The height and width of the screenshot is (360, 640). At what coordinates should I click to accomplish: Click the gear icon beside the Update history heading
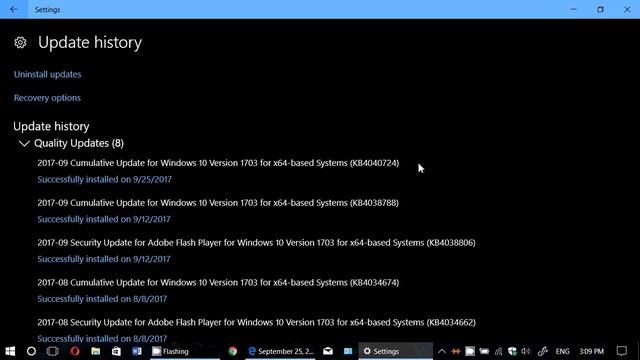pos(20,42)
